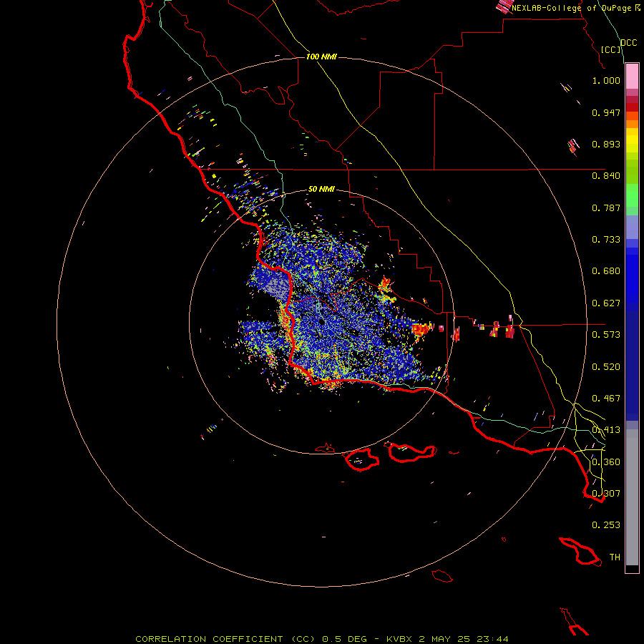
Task: Click the 50 NMI range ring label
Action: pyautogui.click(x=321, y=189)
